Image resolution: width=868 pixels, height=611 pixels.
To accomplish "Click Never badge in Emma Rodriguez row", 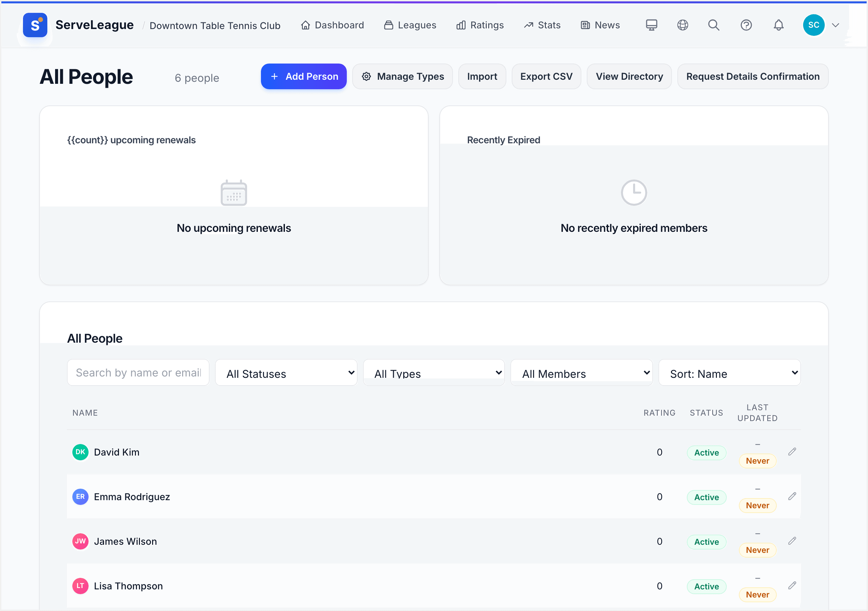I will (757, 506).
